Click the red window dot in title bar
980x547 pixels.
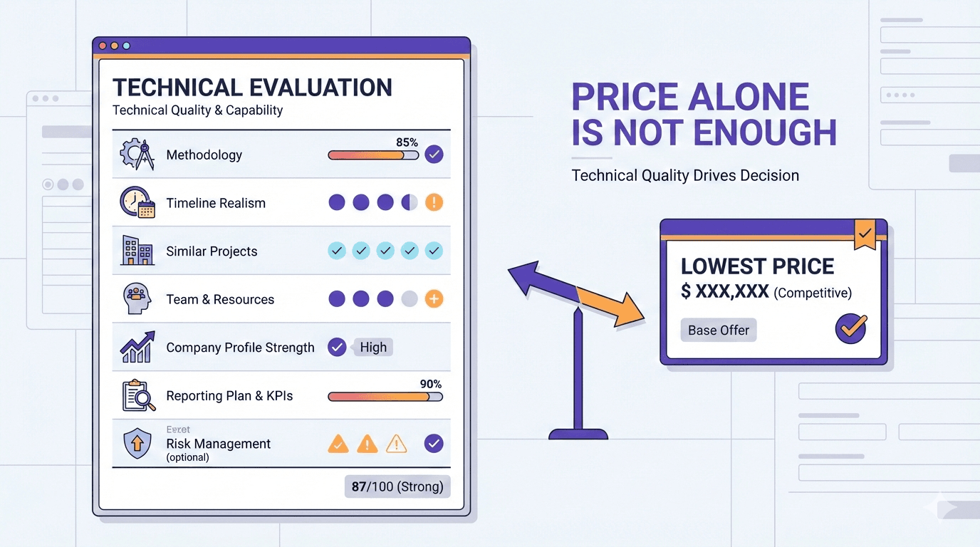tap(103, 46)
